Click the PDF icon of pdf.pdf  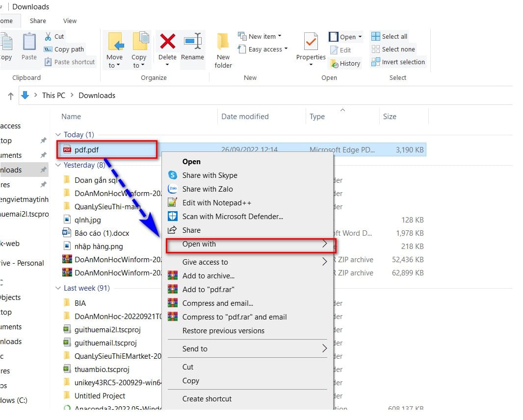pyautogui.click(x=67, y=149)
